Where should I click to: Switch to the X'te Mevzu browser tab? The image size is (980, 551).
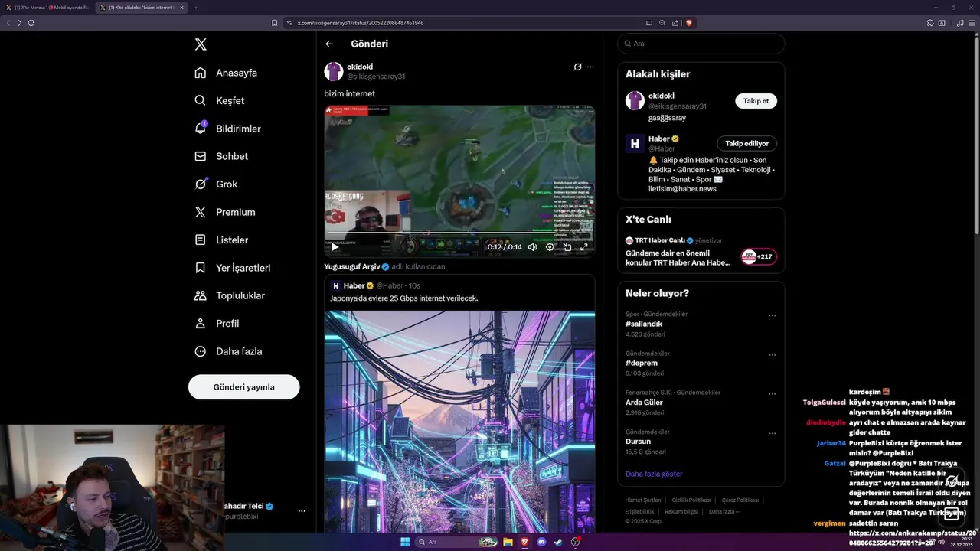pos(47,7)
